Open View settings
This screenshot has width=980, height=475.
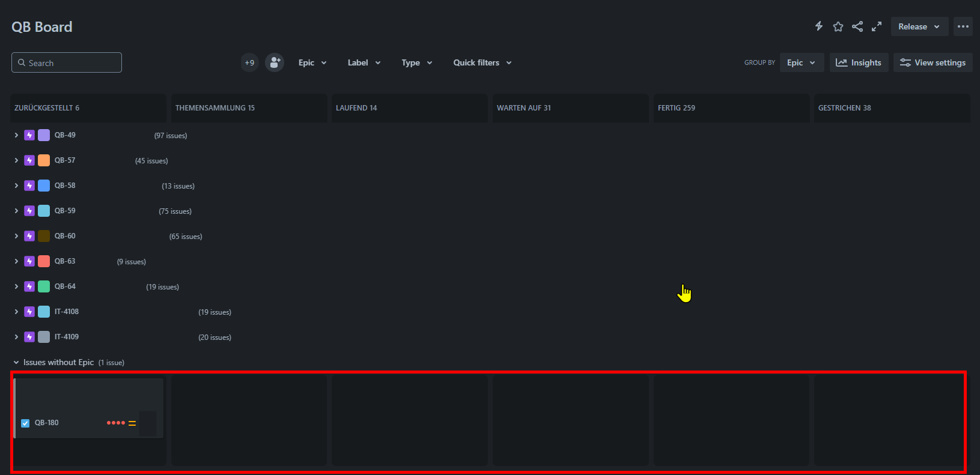[933, 62]
